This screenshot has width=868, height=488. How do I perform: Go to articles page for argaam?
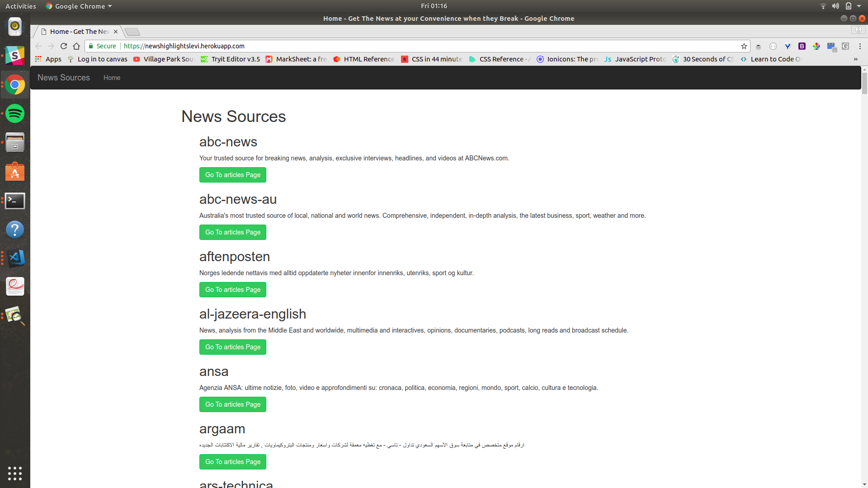tap(233, 462)
